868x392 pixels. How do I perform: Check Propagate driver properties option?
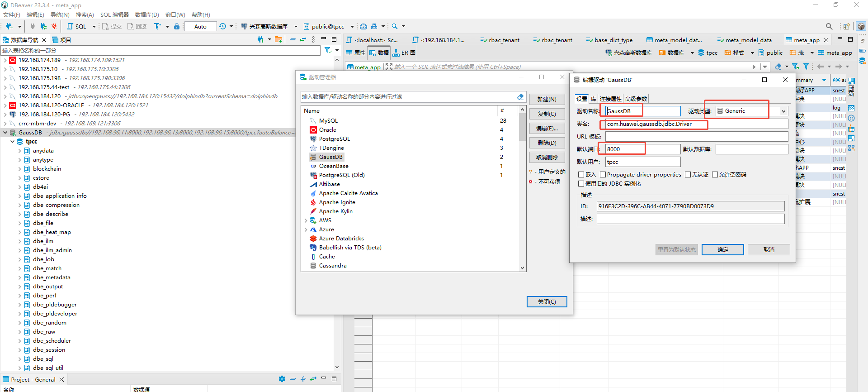point(603,175)
